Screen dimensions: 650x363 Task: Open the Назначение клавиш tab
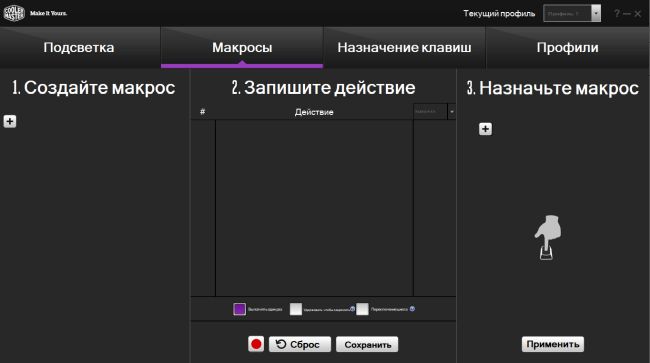[404, 47]
